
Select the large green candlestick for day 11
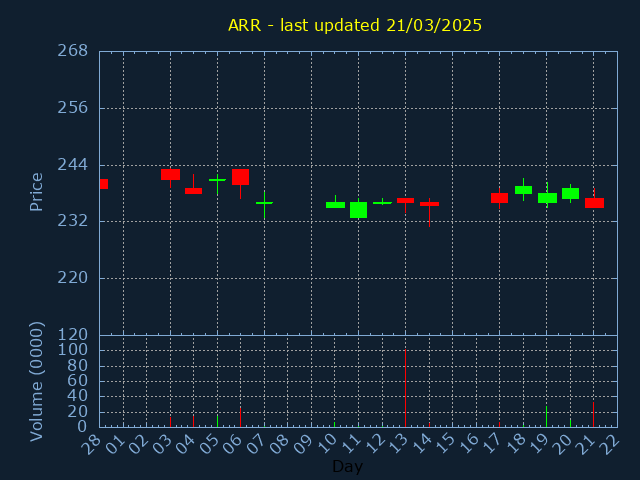358,210
